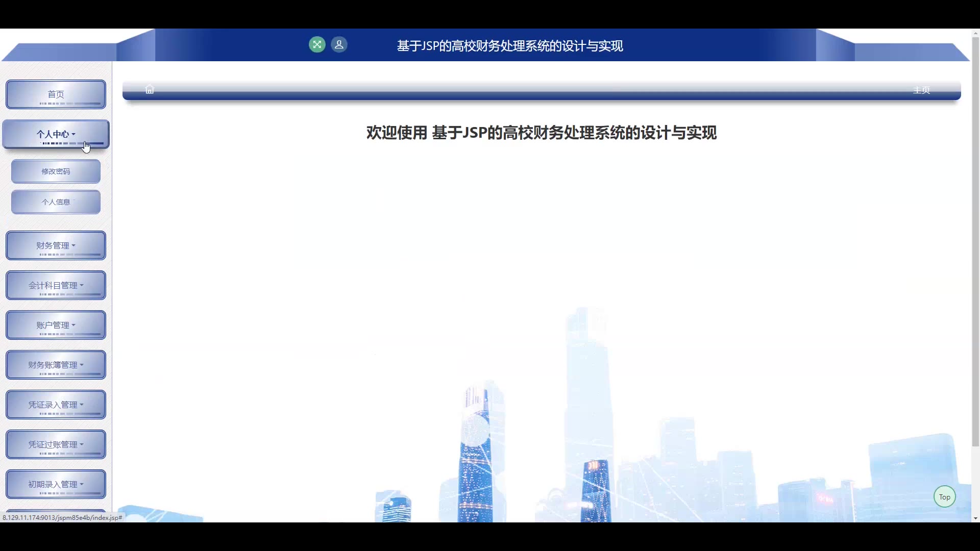Image resolution: width=980 pixels, height=551 pixels.
Task: Collapse the 个人中心 menu
Action: pos(56,134)
